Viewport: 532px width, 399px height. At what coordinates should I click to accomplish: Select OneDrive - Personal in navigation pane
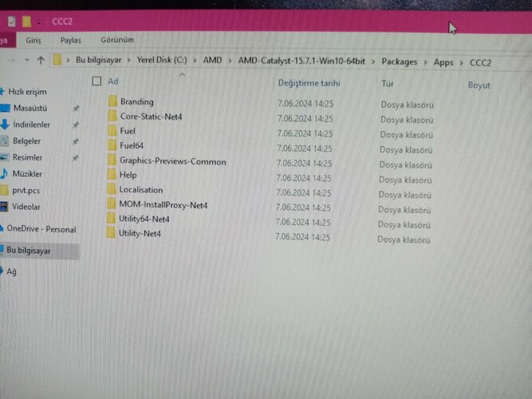41,229
